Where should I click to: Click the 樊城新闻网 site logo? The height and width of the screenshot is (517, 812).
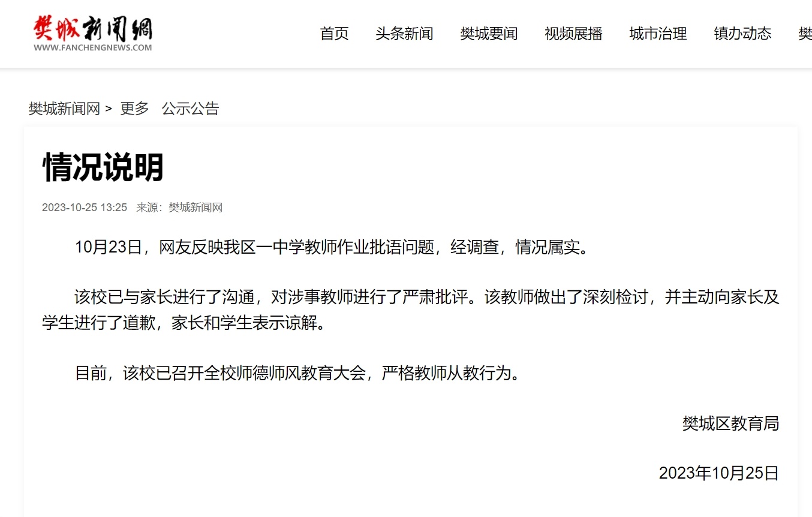click(x=92, y=32)
